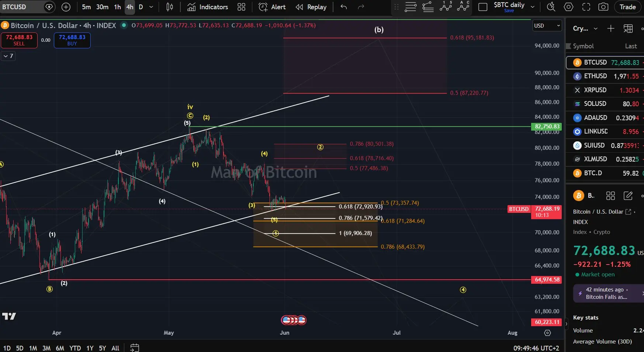Expand the timeframe interval dropdown arrow
This screenshot has width=644, height=352.
(x=151, y=7)
